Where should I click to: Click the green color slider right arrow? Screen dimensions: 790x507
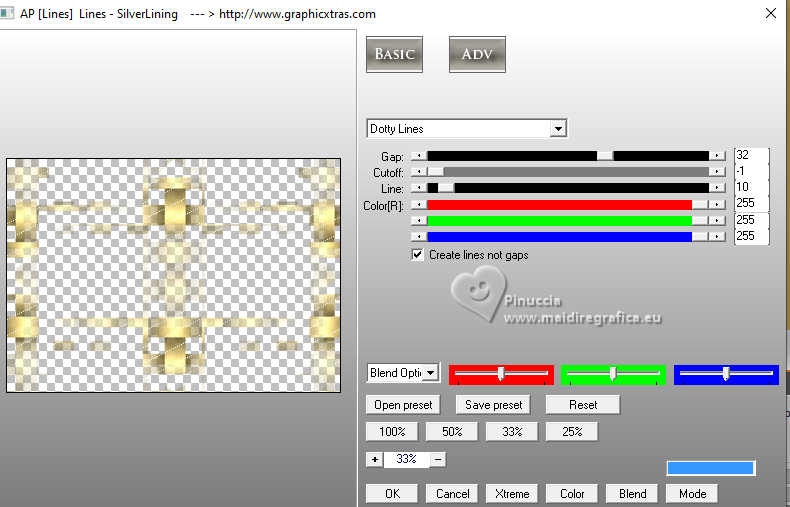(x=716, y=221)
